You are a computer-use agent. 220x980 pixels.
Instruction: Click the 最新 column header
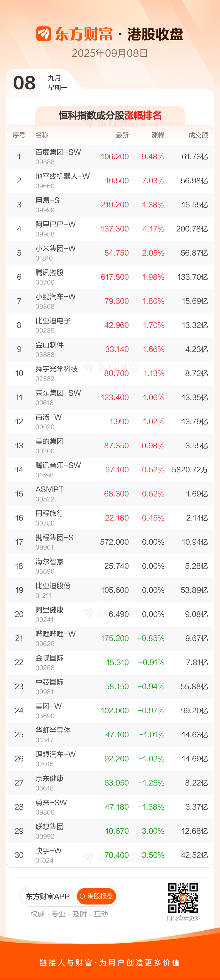(122, 135)
